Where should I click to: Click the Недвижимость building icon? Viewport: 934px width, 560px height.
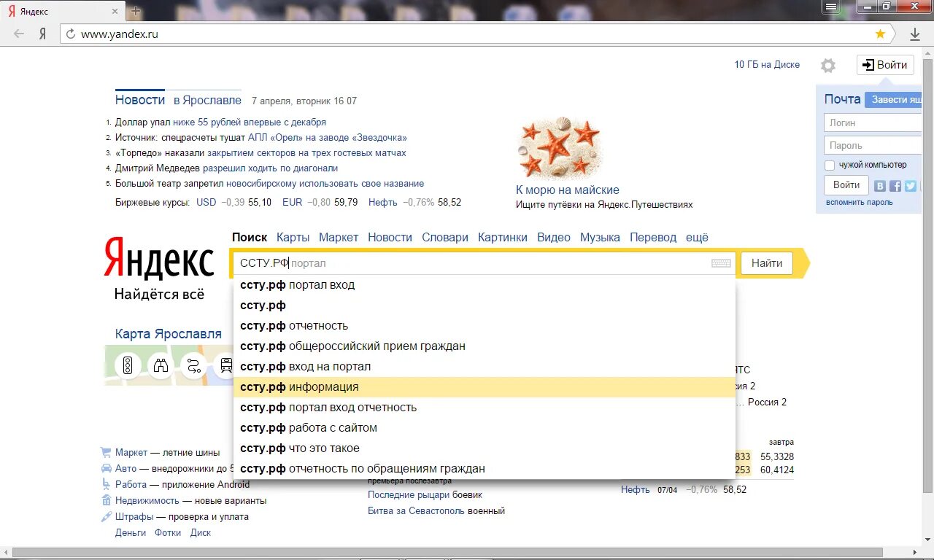(106, 500)
